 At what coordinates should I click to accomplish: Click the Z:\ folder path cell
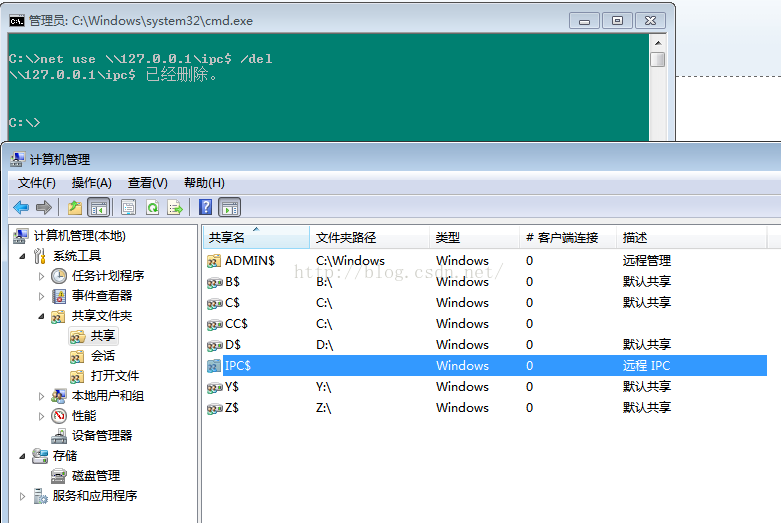point(323,408)
